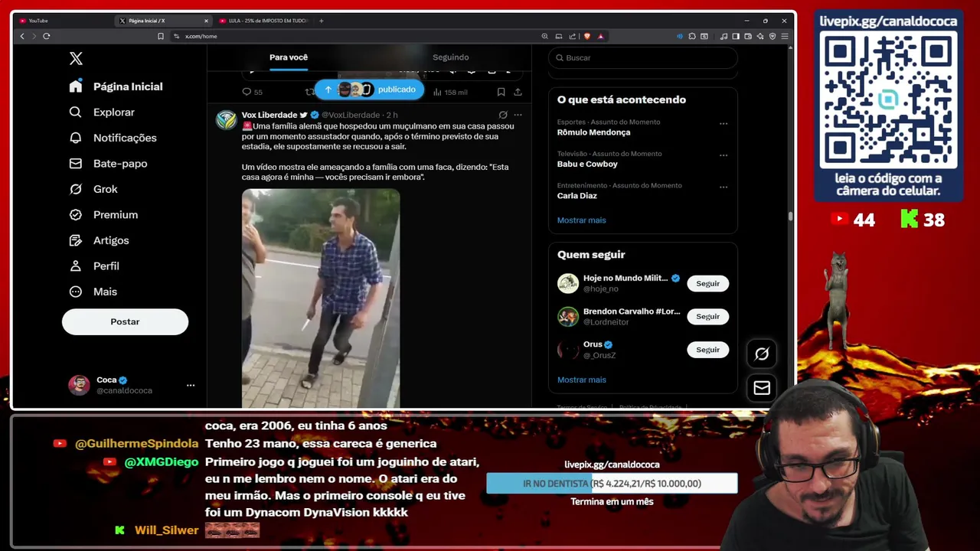Click the zoom magnifier in address bar
Image resolution: width=980 pixels, height=551 pixels.
point(544,36)
